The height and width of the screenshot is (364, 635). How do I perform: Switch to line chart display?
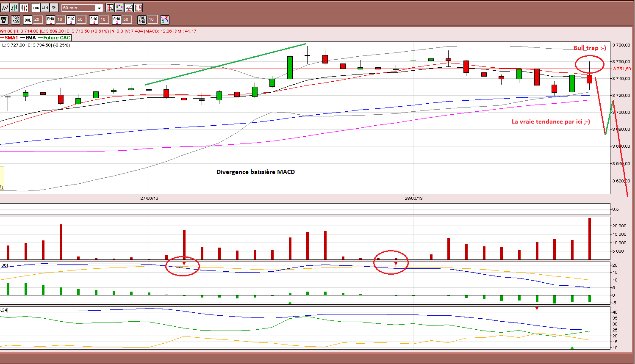5,8
